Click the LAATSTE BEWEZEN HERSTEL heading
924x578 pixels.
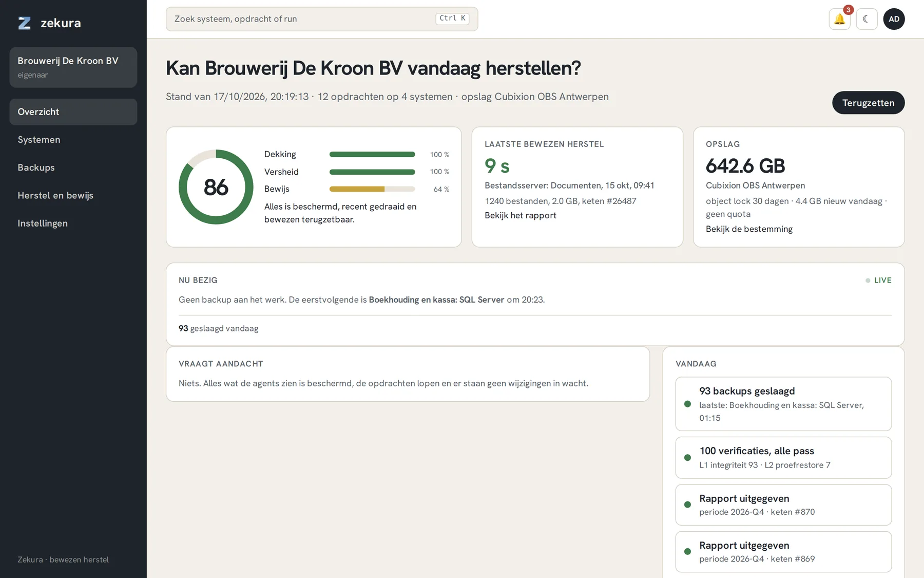pos(544,144)
